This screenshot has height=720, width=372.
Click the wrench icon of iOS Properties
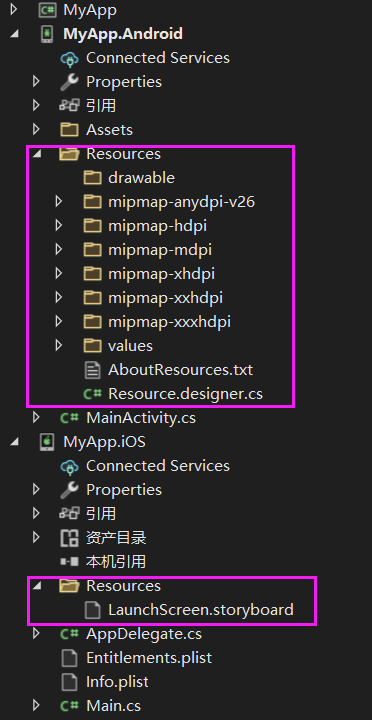(70, 490)
